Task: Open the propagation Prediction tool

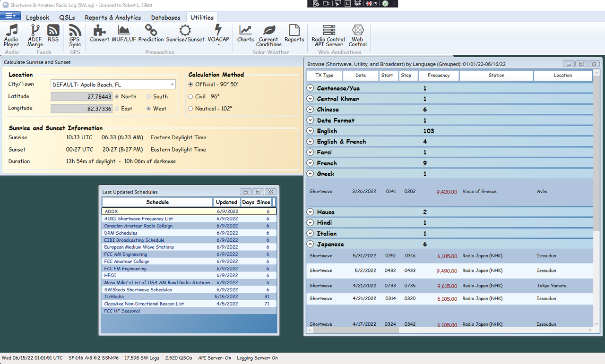Action: click(151, 34)
